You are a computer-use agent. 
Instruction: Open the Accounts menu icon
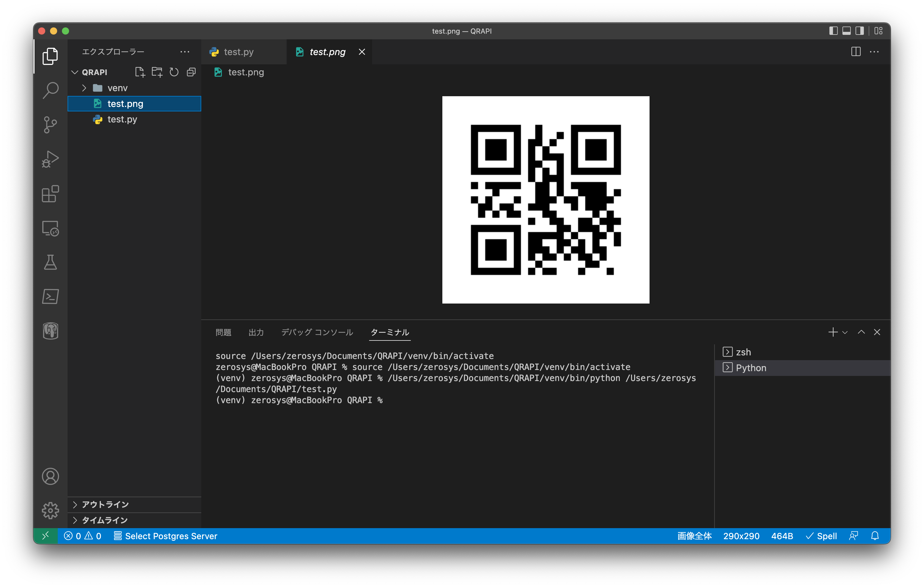point(50,476)
